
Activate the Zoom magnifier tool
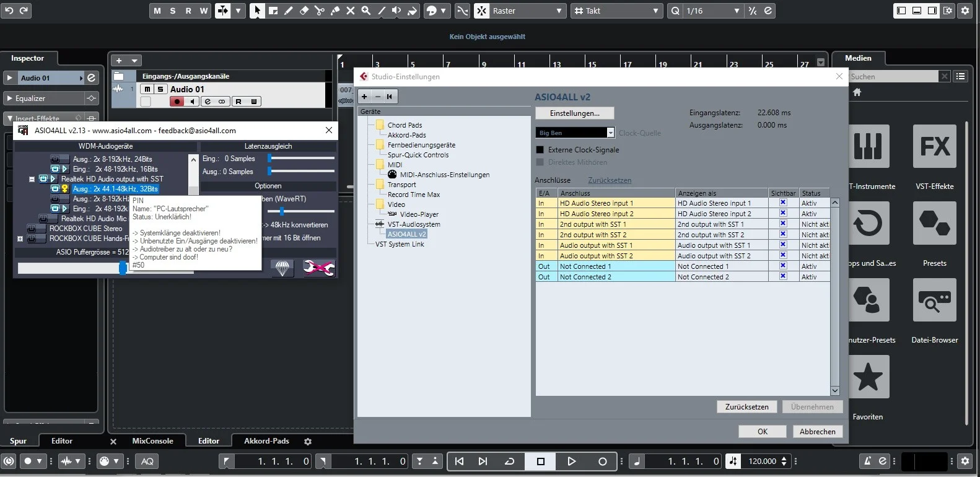coord(365,11)
